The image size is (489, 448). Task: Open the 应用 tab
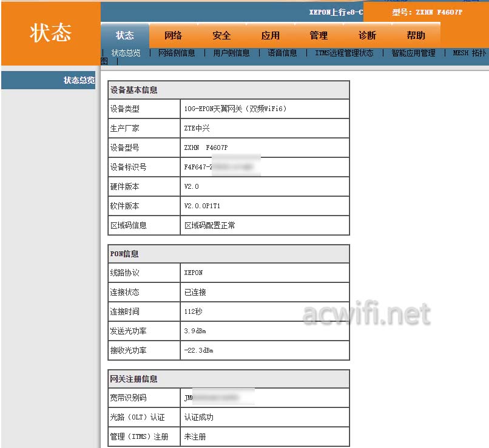point(271,35)
